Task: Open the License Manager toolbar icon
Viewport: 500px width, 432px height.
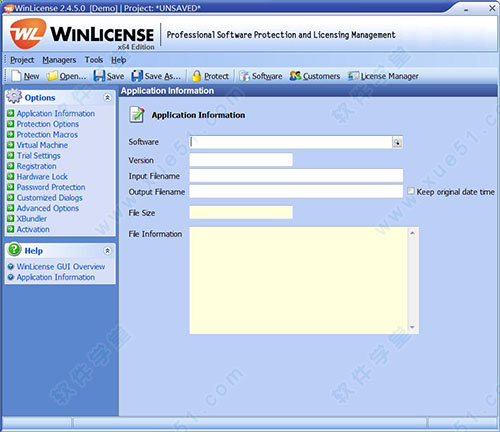Action: click(x=353, y=76)
